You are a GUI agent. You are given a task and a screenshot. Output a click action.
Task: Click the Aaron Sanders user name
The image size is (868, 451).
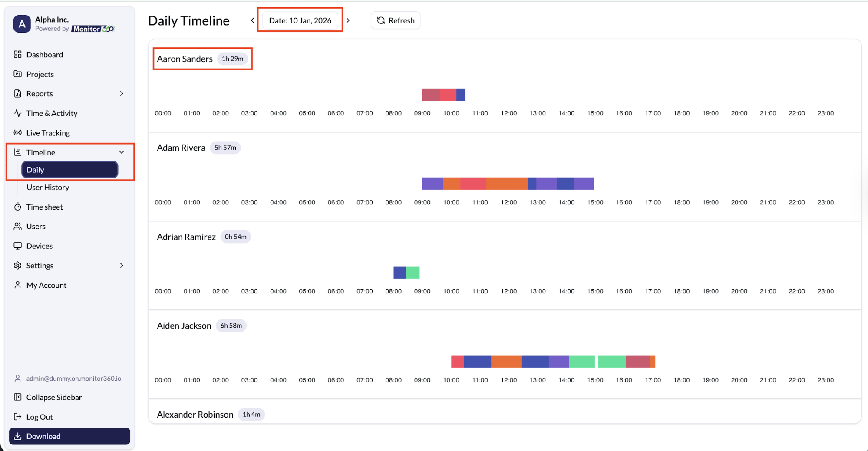(x=185, y=59)
